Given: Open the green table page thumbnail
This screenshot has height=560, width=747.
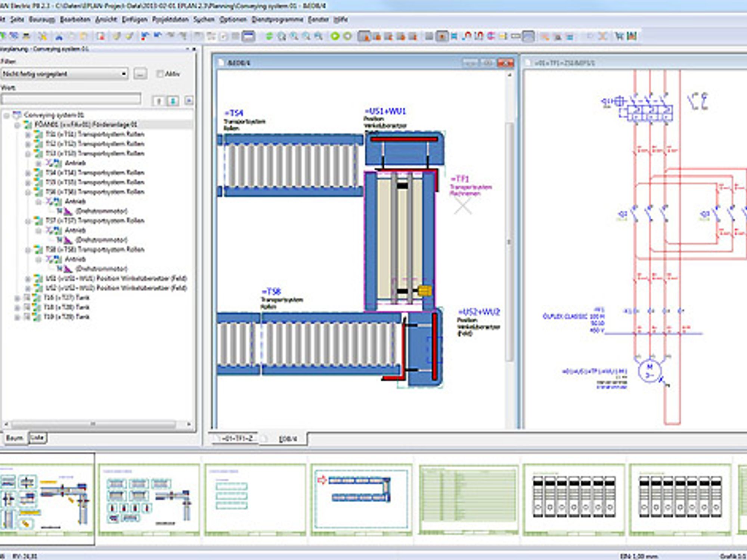Looking at the screenshot, I should point(468,500).
